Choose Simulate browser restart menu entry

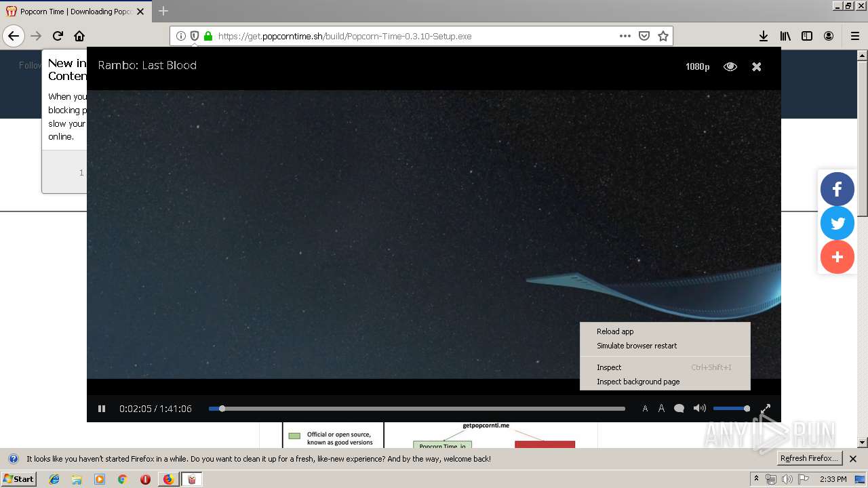point(665,346)
